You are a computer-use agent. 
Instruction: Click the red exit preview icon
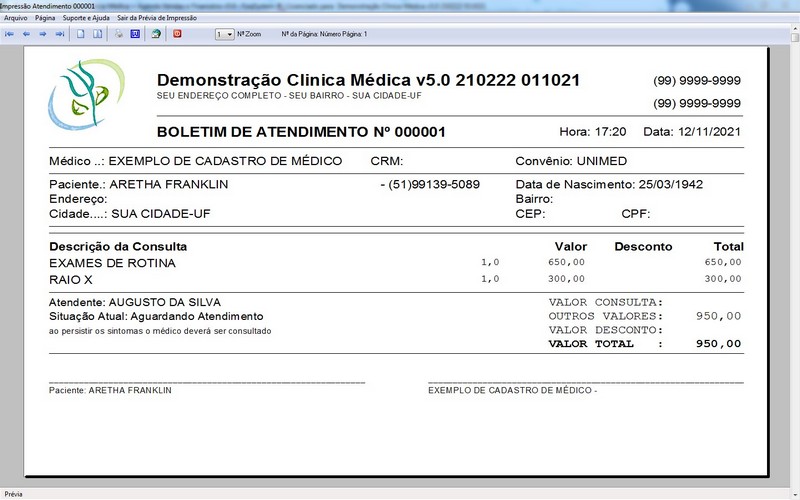[x=177, y=34]
